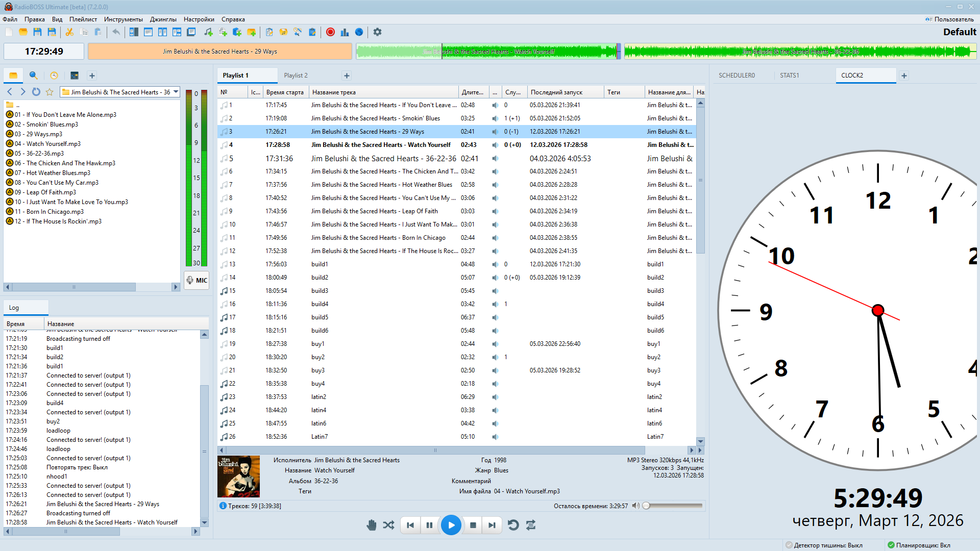Click the save playlist floppy icon
This screenshot has height=551, width=980.
coord(37,32)
